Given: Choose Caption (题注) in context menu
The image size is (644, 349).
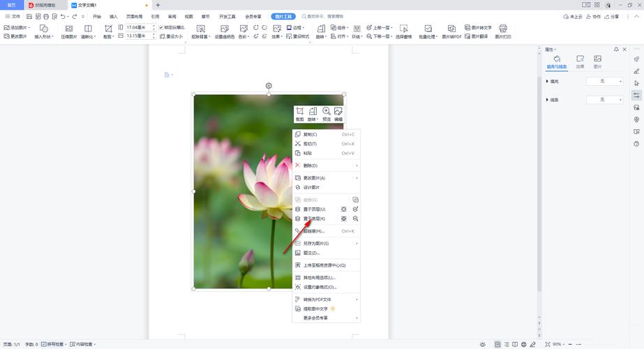Looking at the screenshot, I should tap(326, 253).
